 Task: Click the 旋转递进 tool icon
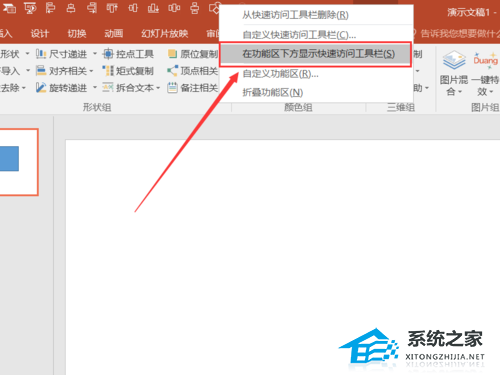(41, 88)
